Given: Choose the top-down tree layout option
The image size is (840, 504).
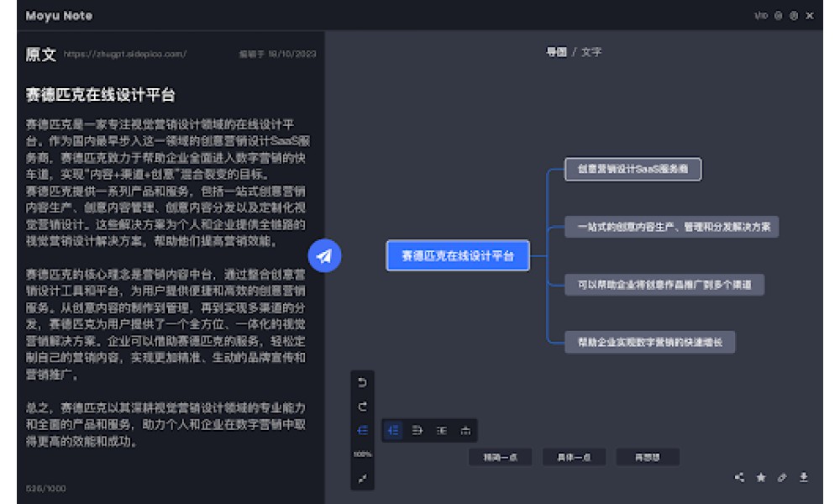Looking at the screenshot, I should [465, 430].
